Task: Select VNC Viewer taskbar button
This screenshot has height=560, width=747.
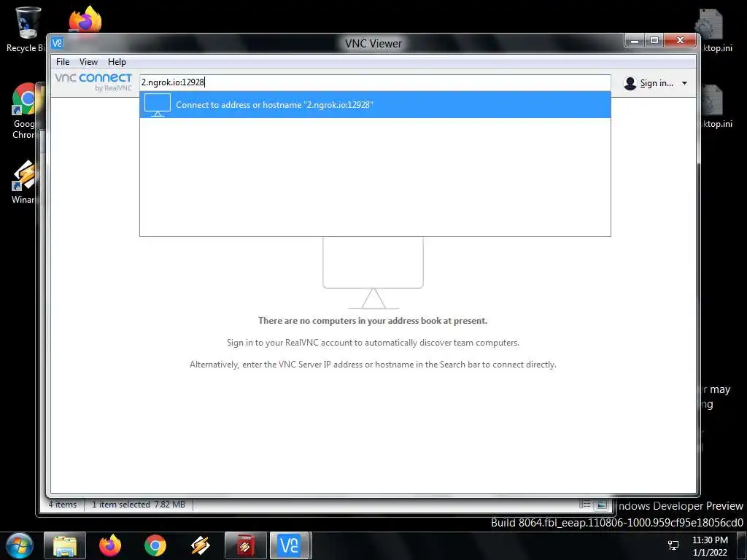Action: (x=290, y=545)
